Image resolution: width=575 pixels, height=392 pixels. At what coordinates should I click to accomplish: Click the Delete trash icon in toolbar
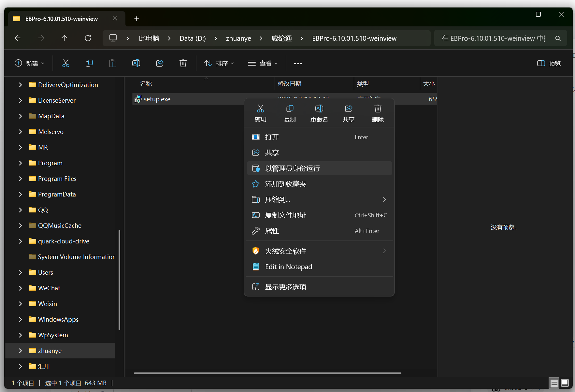[x=183, y=63]
